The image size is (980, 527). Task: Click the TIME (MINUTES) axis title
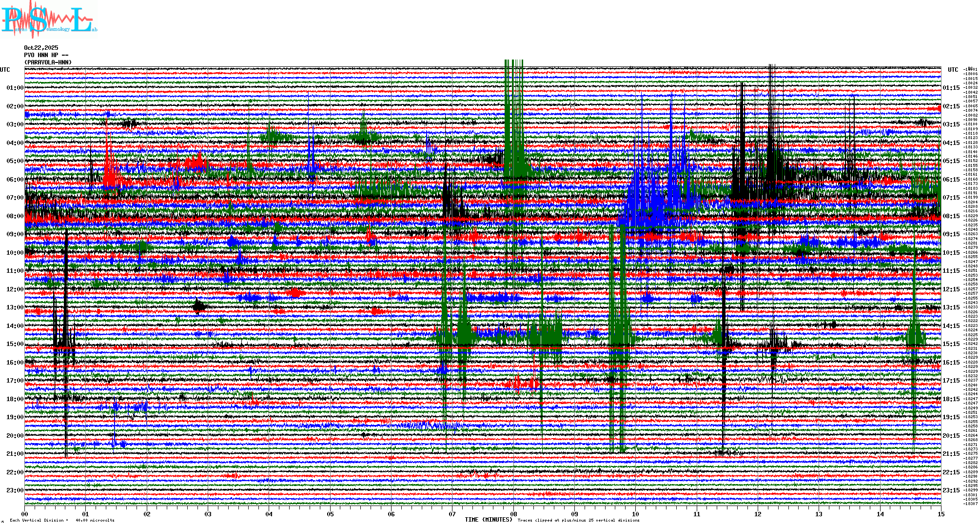[488, 520]
